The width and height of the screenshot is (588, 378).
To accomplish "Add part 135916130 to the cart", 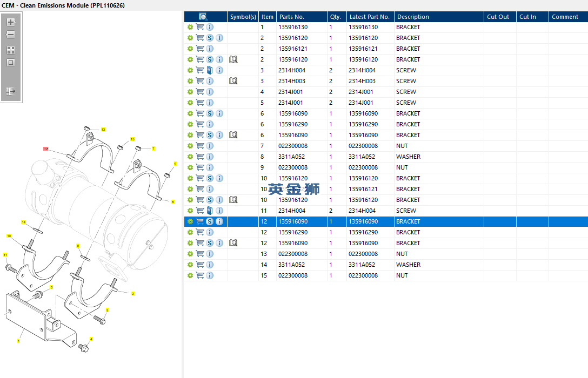I will [200, 27].
